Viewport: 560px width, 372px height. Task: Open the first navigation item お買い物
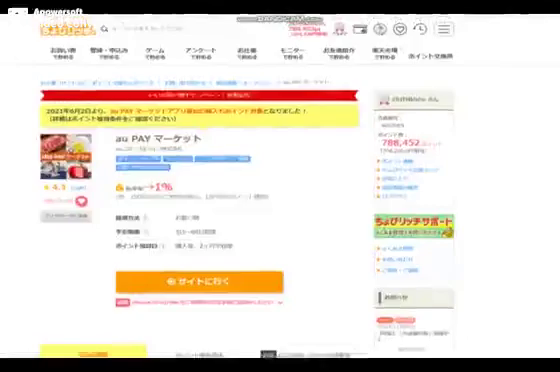pyautogui.click(x=63, y=53)
